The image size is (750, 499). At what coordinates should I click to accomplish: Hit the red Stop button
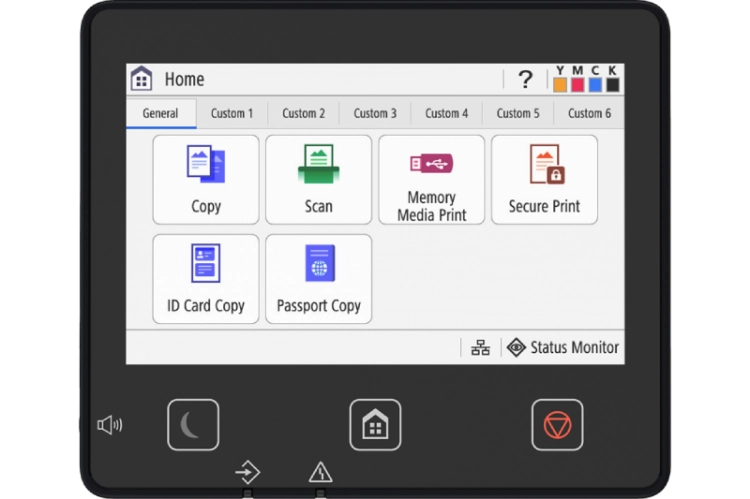[557, 425]
